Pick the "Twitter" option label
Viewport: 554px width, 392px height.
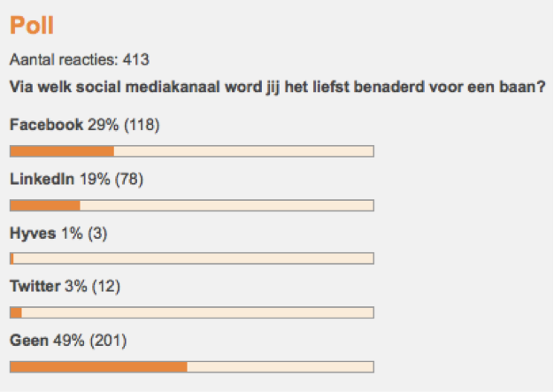tap(35, 287)
